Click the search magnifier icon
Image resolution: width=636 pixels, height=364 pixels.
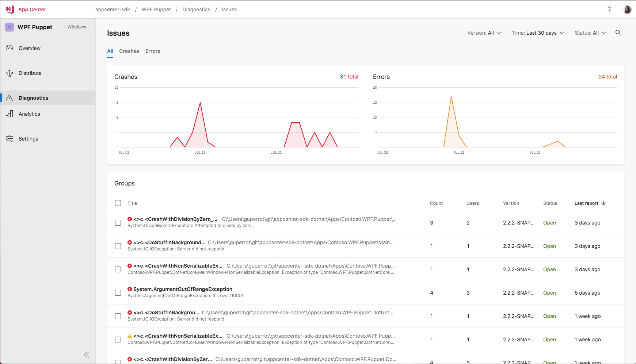(618, 33)
